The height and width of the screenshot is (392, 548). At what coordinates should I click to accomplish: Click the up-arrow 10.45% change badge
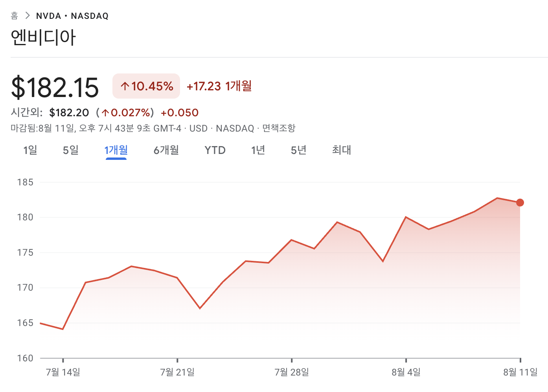tap(146, 86)
